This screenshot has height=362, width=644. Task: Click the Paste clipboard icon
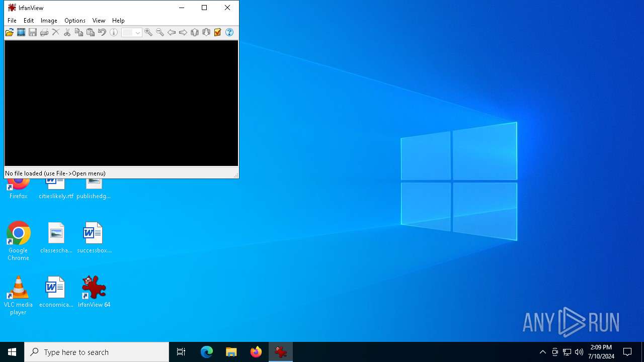pyautogui.click(x=91, y=32)
